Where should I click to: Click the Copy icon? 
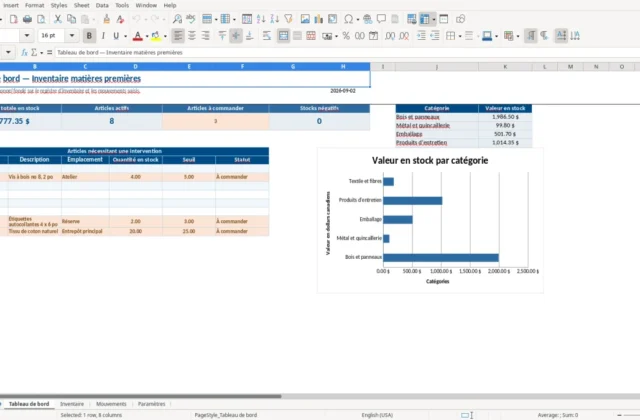click(x=71, y=19)
